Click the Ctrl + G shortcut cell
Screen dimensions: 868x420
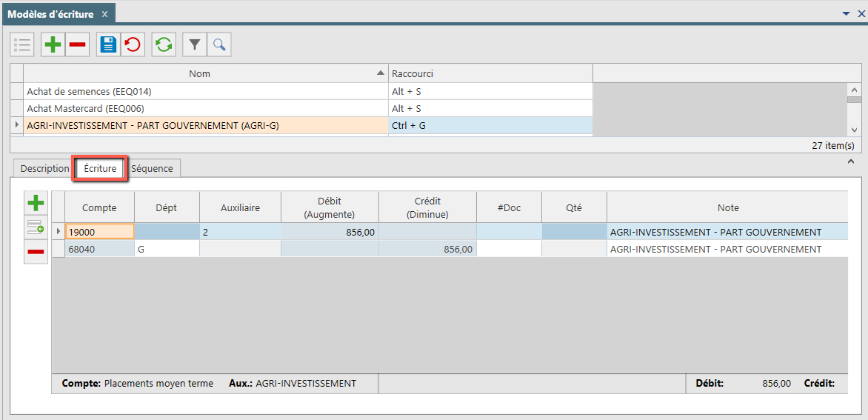pyautogui.click(x=490, y=126)
